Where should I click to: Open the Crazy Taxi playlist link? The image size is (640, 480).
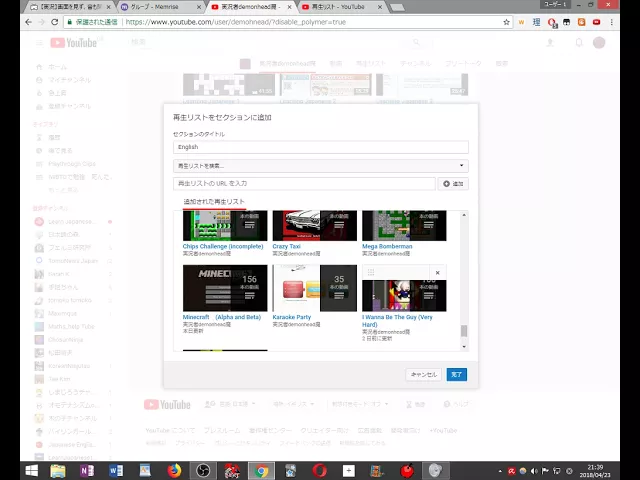coord(287,247)
